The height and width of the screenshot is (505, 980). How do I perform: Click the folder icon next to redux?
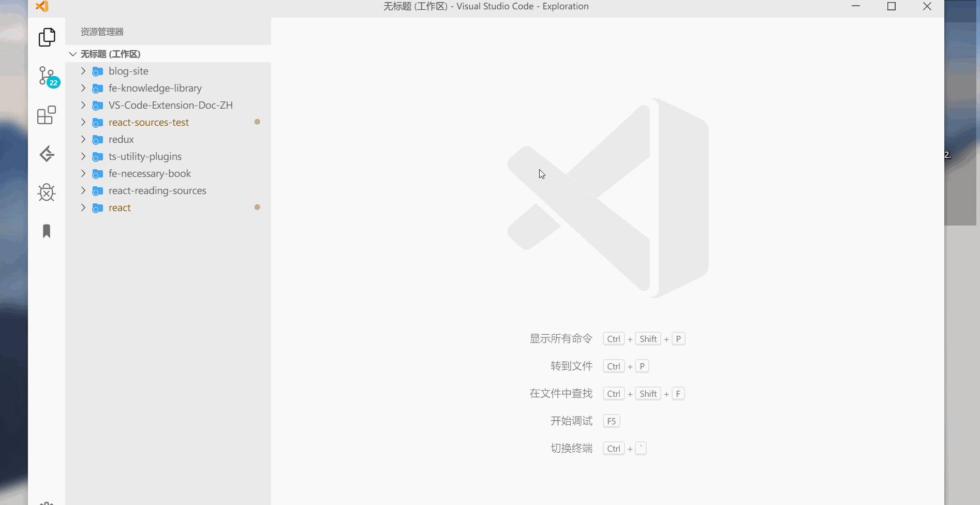click(97, 139)
